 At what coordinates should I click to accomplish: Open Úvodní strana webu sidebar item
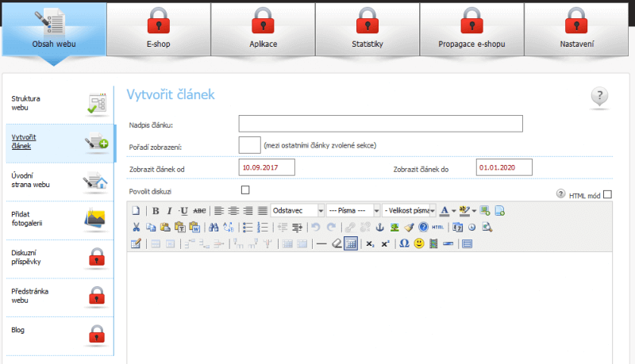click(x=60, y=181)
